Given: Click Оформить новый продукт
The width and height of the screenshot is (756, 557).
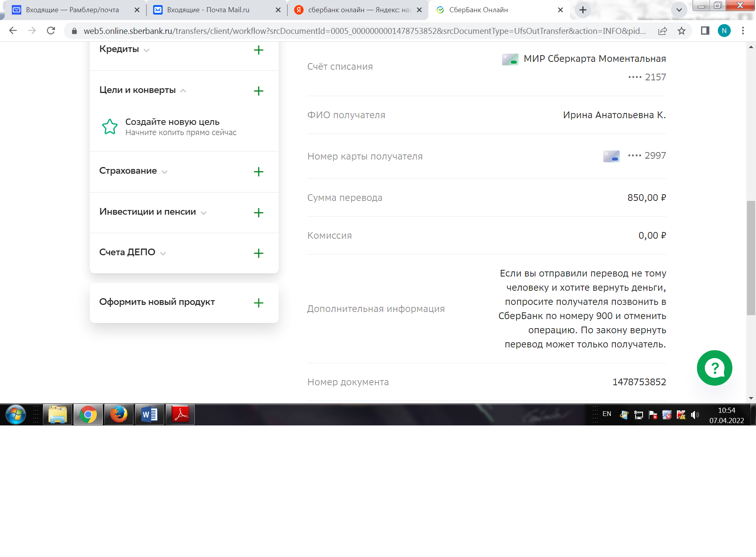Looking at the screenshot, I should (x=157, y=302).
